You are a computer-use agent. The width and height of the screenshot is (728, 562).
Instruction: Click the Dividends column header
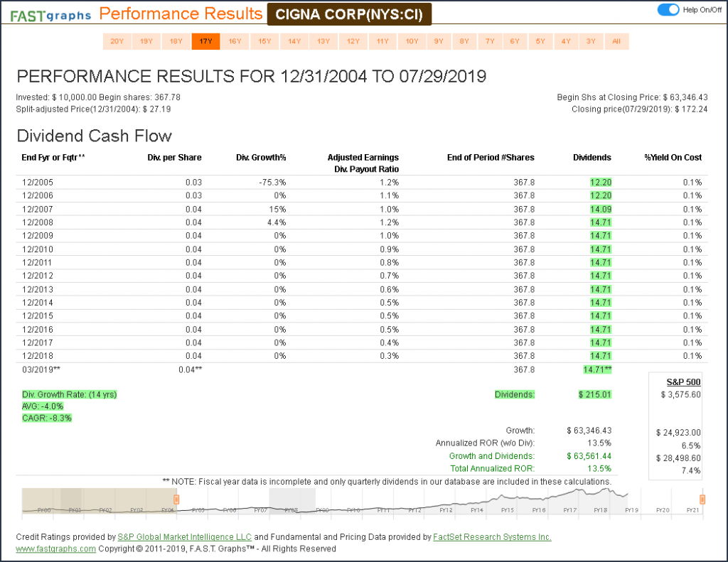pyautogui.click(x=592, y=157)
